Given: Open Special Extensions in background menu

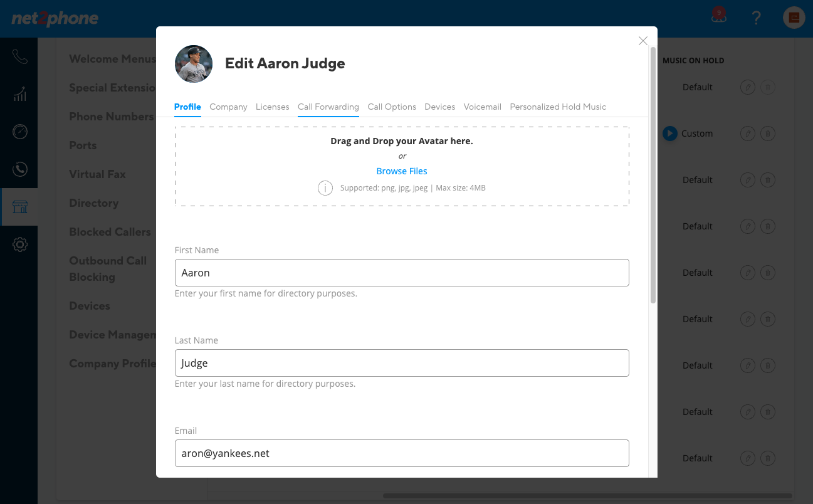Looking at the screenshot, I should pos(112,88).
